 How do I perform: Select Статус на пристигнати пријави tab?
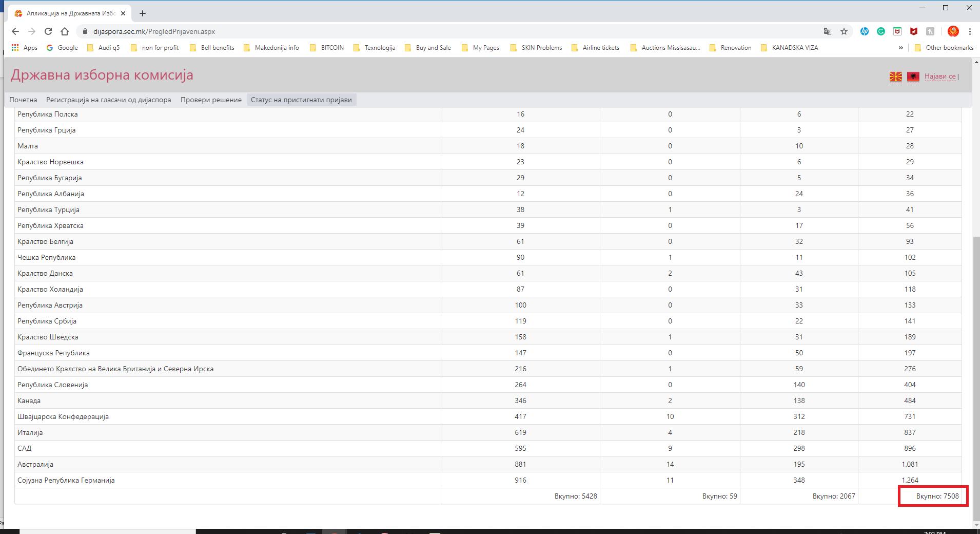tap(301, 100)
